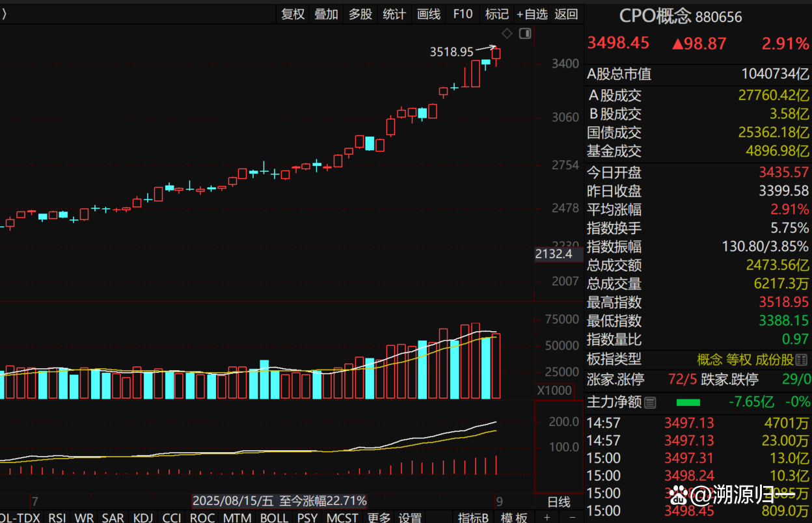Click the diamond icon above the chart
The image size is (812, 523).
pos(507,33)
